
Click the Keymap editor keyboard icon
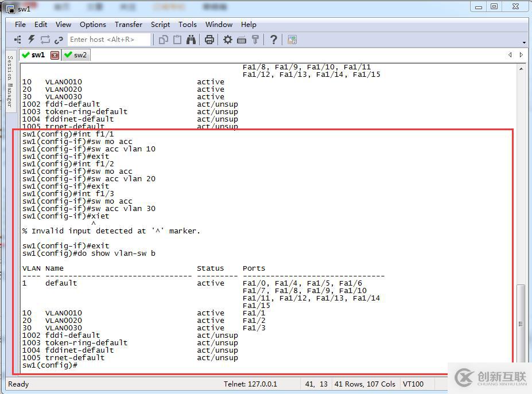tap(242, 40)
